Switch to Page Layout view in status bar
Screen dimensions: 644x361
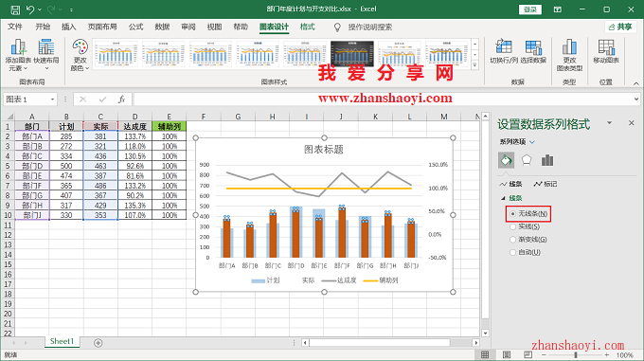tap(507, 354)
